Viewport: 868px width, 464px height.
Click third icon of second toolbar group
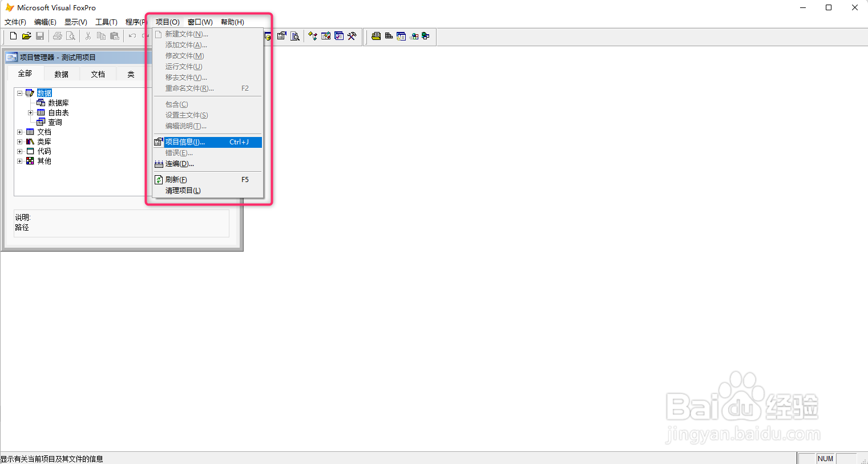click(401, 36)
